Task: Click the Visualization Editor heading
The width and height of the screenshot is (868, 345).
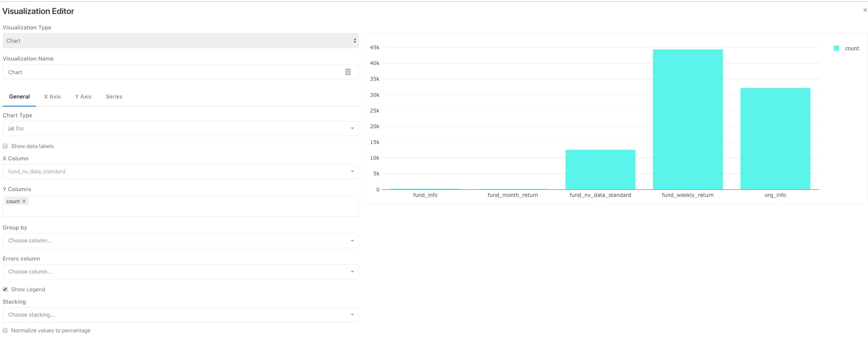Action: click(x=38, y=11)
